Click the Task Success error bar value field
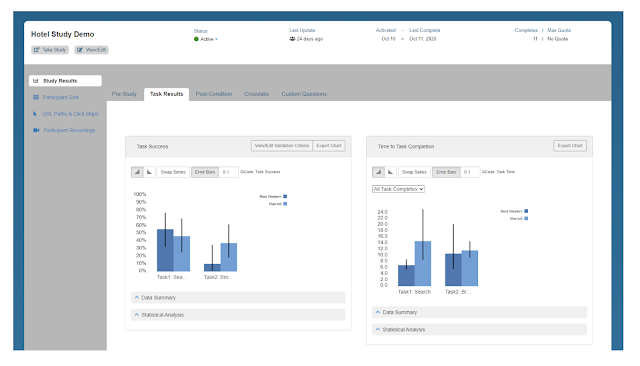 pyautogui.click(x=228, y=172)
